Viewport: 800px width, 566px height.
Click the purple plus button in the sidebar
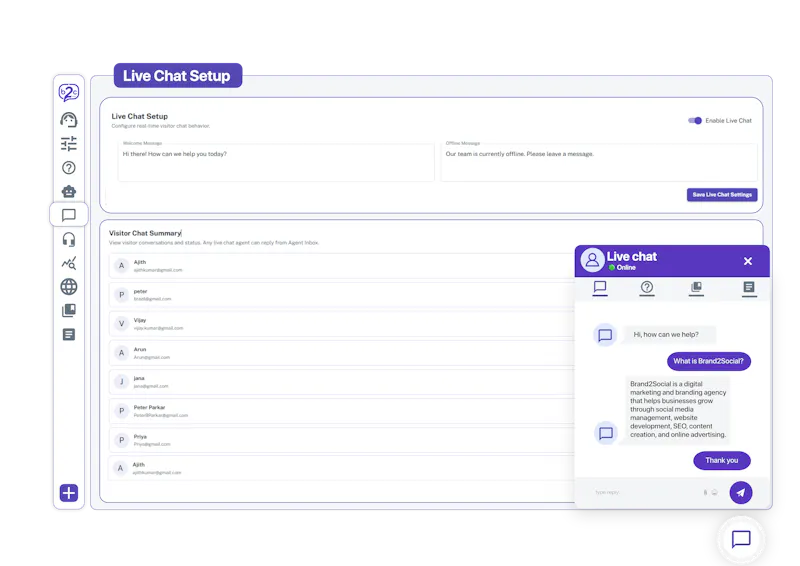[x=68, y=493]
